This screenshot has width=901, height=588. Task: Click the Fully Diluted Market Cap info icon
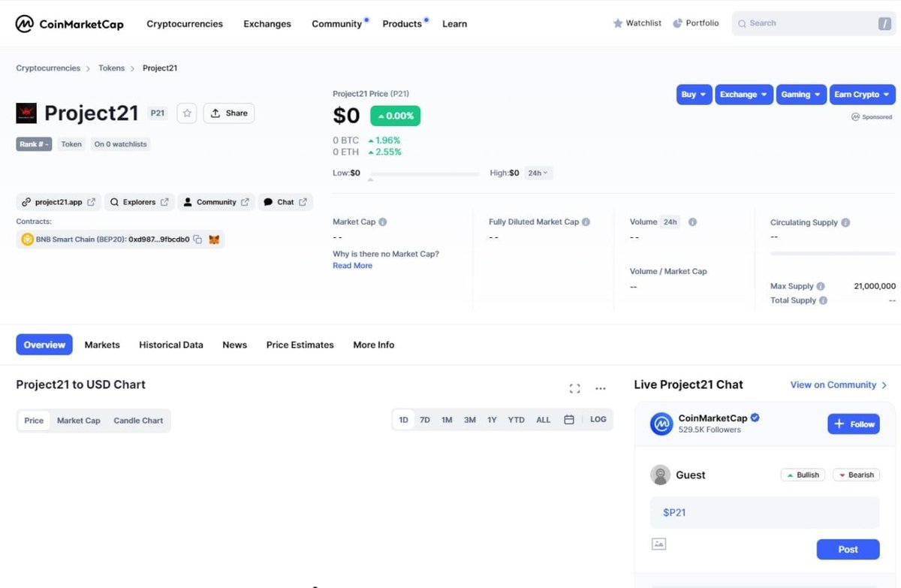point(586,222)
